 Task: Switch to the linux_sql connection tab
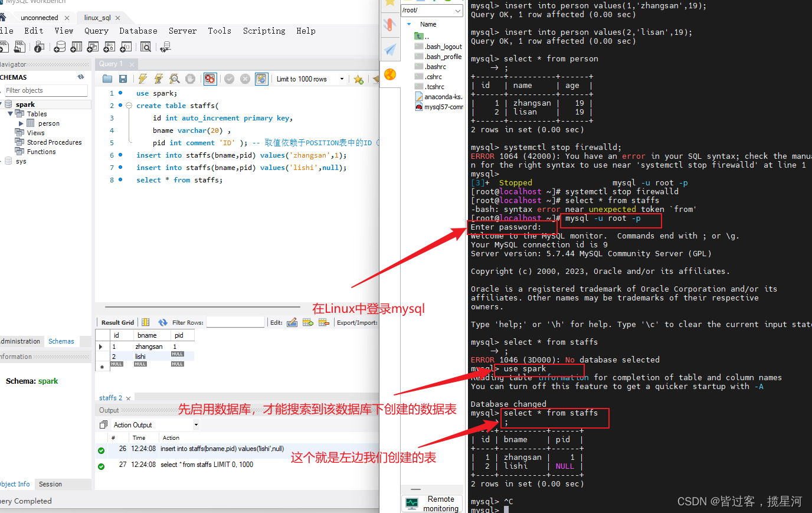pyautogui.click(x=97, y=18)
